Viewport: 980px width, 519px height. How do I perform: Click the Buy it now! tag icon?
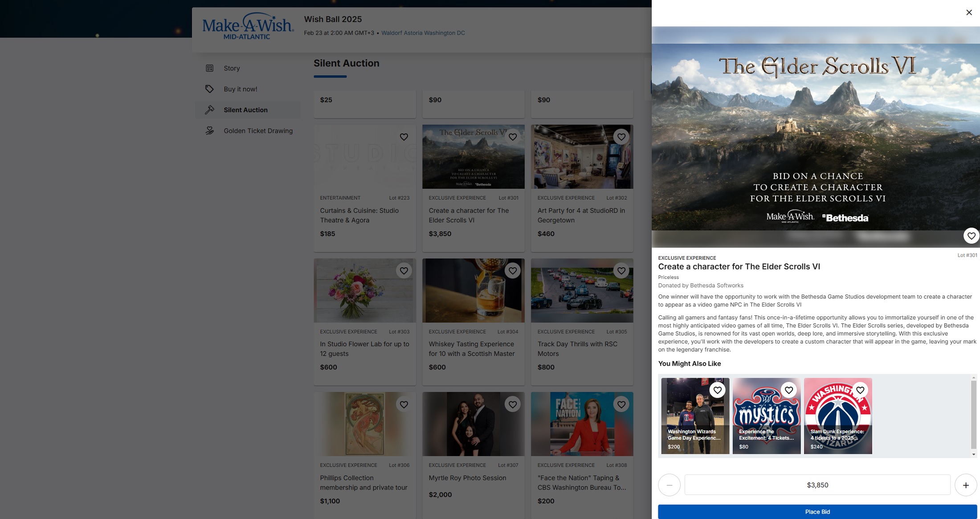pos(209,89)
